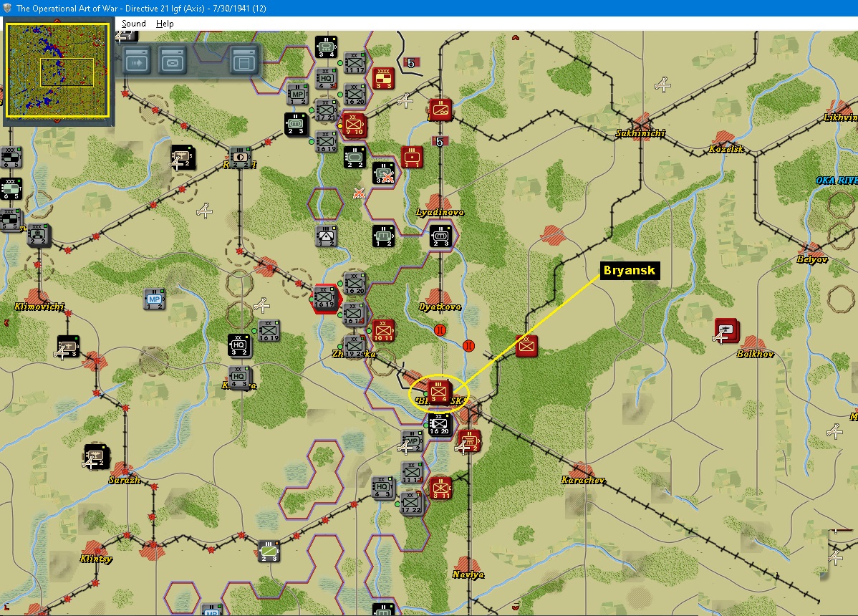Select the red unit 8-11 south of Bryansk
The height and width of the screenshot is (616, 858).
(441, 488)
